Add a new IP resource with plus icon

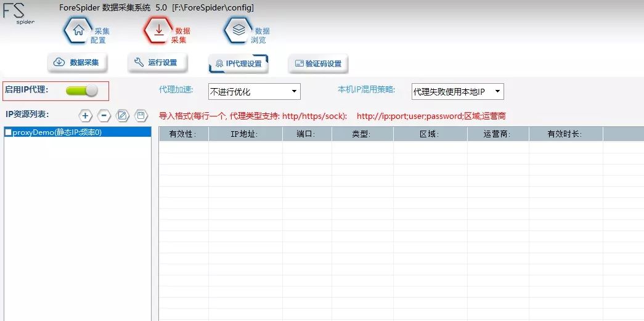(x=84, y=116)
